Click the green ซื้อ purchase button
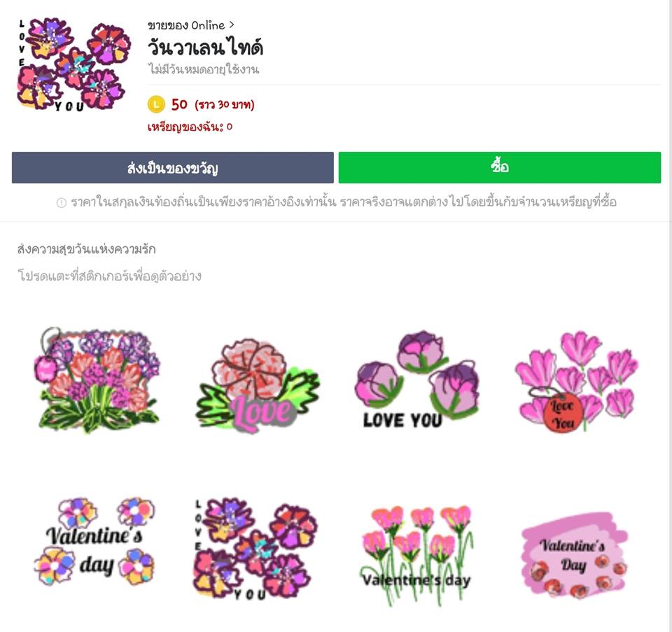Image resolution: width=672 pixels, height=632 pixels. pyautogui.click(x=499, y=167)
